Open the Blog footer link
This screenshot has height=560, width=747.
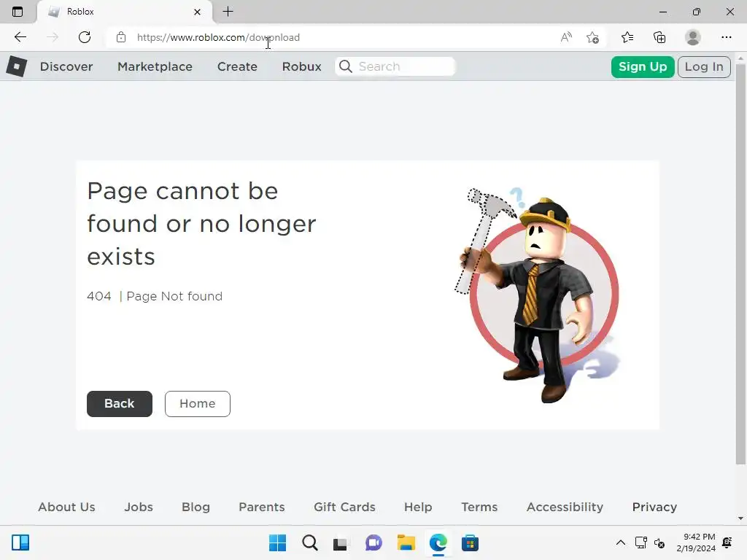(x=196, y=507)
